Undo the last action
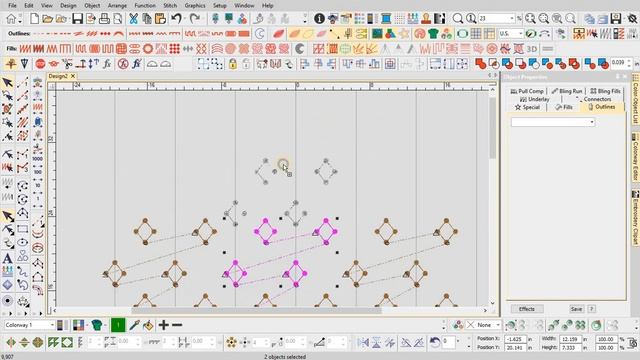Image resolution: width=640 pixels, height=360 pixels. (176, 19)
